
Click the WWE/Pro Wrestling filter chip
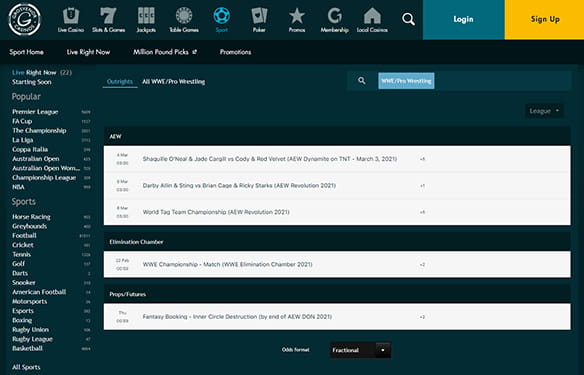[406, 81]
